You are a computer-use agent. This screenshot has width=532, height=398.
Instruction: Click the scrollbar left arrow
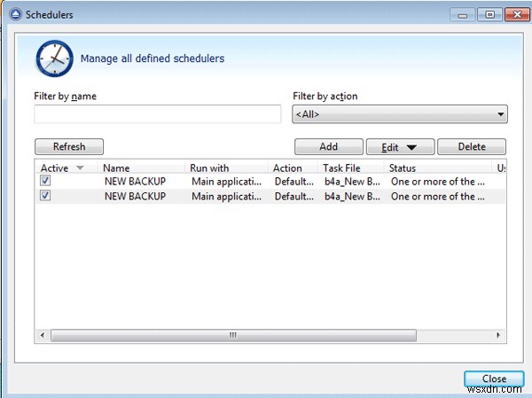pyautogui.click(x=43, y=335)
